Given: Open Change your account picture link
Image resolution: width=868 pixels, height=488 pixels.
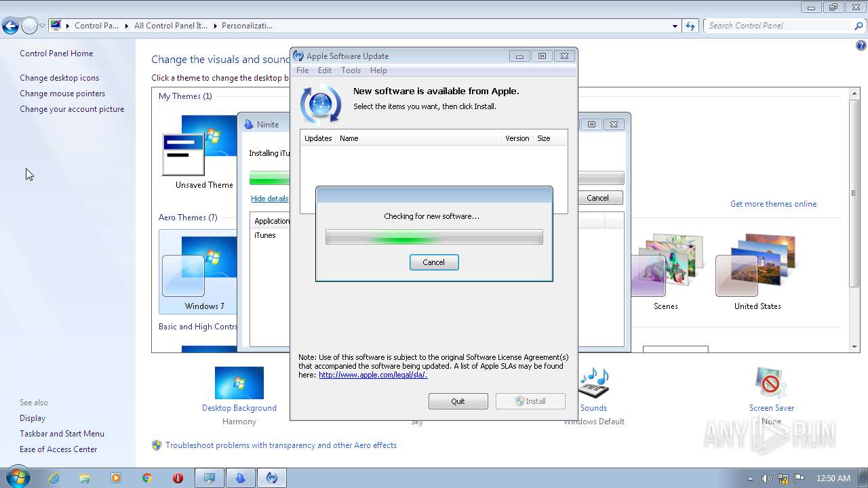Looking at the screenshot, I should click(x=72, y=109).
